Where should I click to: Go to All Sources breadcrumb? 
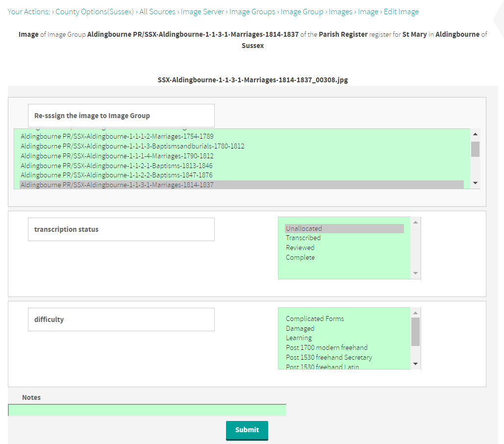(157, 12)
